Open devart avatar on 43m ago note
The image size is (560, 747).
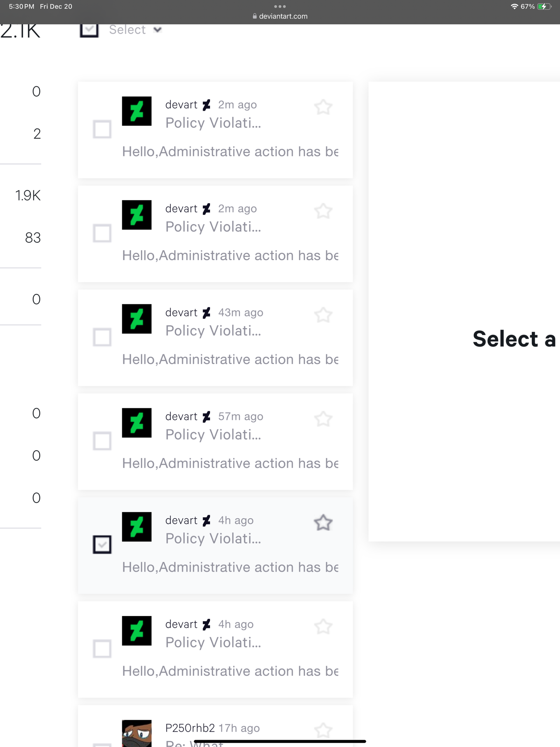(x=137, y=319)
